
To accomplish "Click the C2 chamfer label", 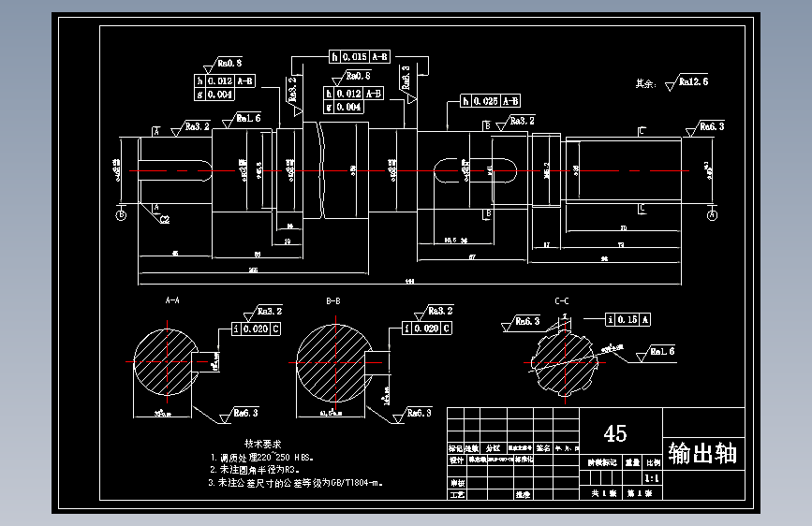I will point(165,220).
